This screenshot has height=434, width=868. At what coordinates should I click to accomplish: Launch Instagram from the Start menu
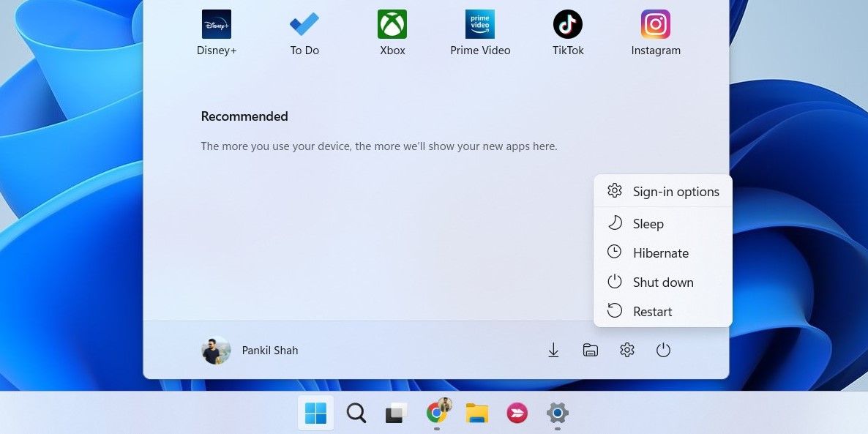(655, 24)
